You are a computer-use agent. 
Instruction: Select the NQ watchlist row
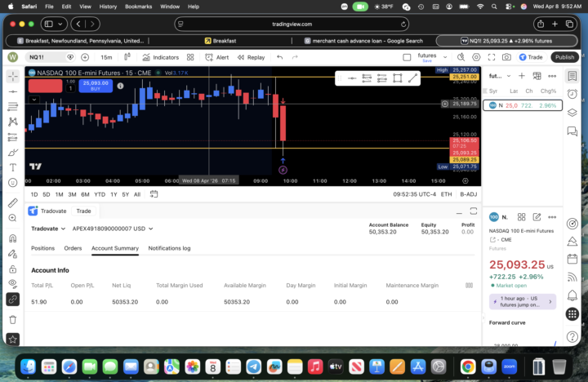pos(523,105)
